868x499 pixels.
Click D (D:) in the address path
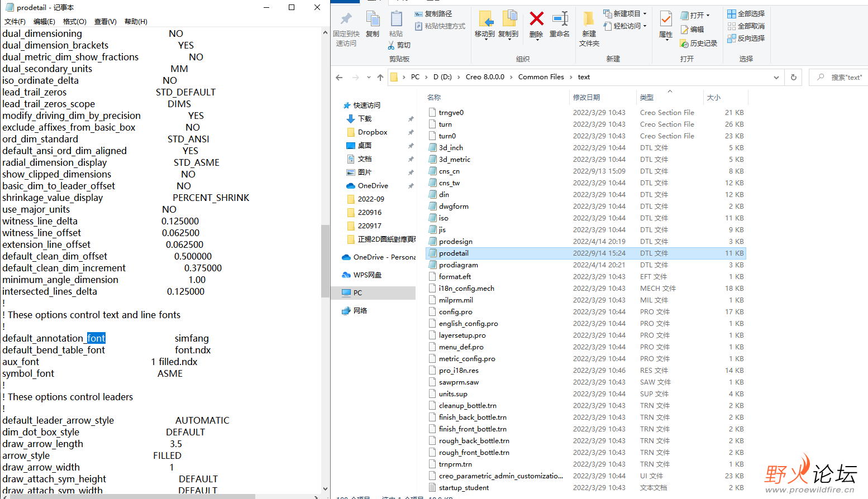442,77
